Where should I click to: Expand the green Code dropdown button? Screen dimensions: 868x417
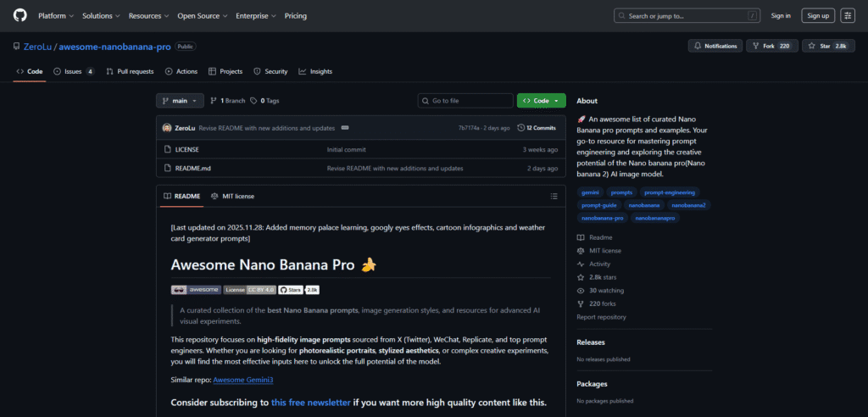click(541, 101)
